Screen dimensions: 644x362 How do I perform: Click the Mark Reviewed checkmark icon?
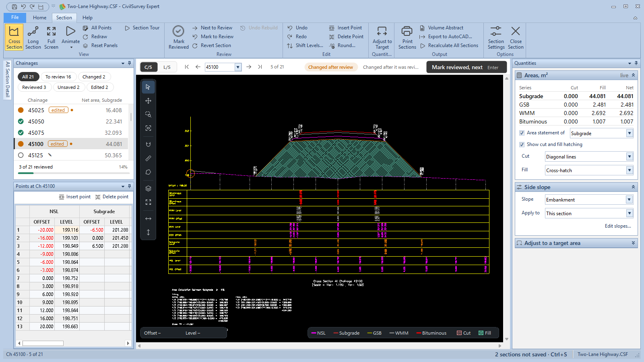click(x=178, y=31)
